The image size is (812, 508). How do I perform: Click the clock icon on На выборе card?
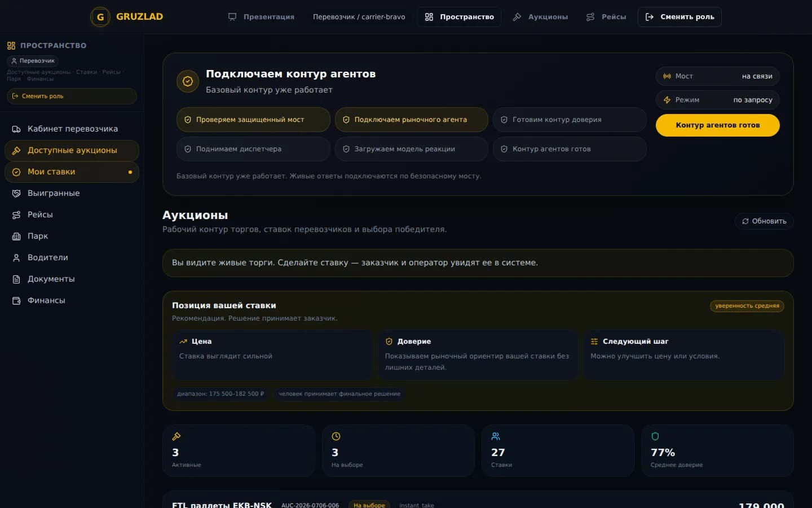coord(336,436)
